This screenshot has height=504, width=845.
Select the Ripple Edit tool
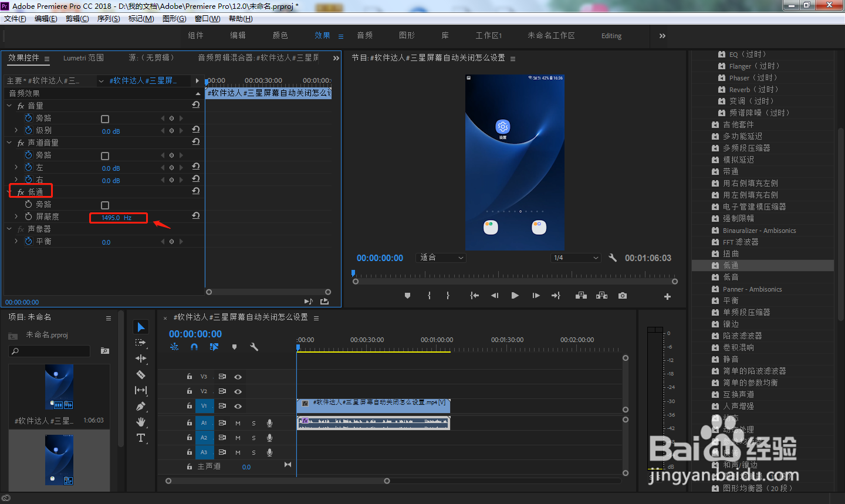click(x=141, y=358)
